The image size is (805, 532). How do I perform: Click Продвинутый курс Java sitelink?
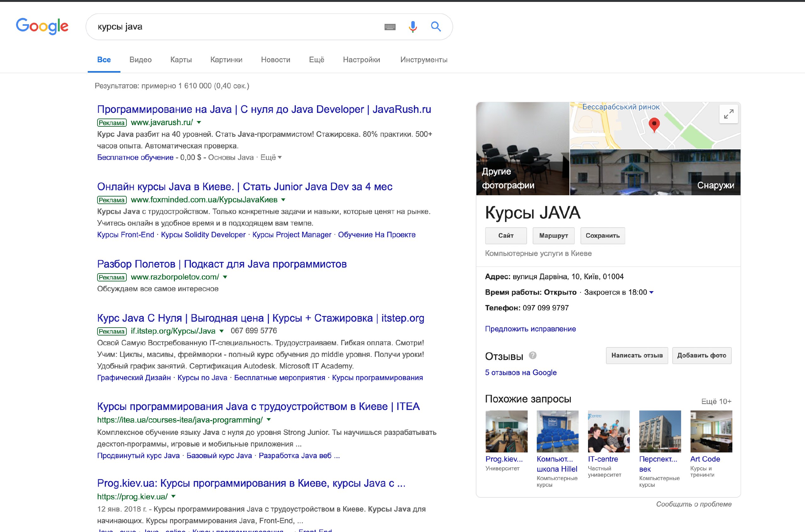click(x=138, y=456)
